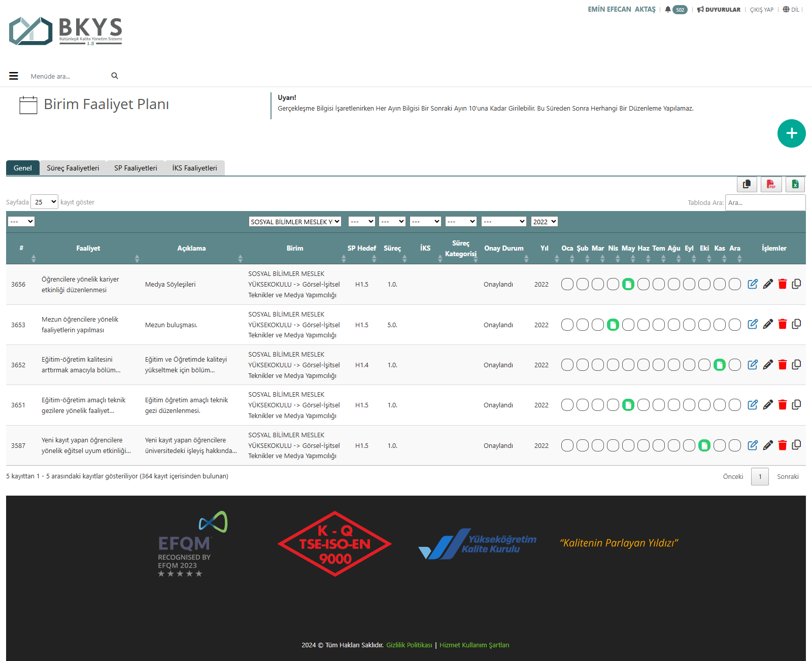Toggle the May marker for row 3656

coord(628,284)
